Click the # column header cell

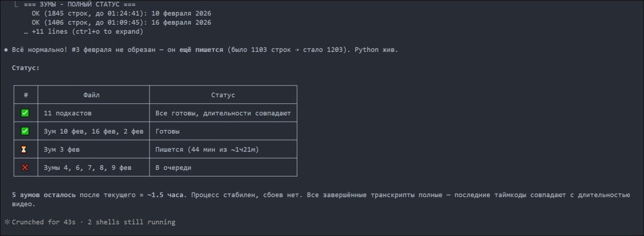pos(26,95)
